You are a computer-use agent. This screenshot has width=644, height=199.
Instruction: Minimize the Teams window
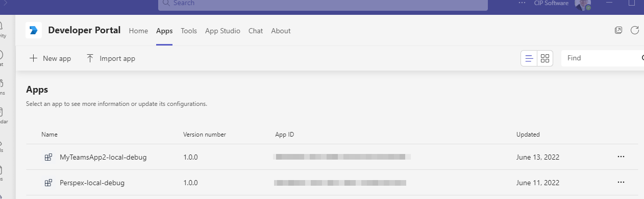[x=610, y=3]
